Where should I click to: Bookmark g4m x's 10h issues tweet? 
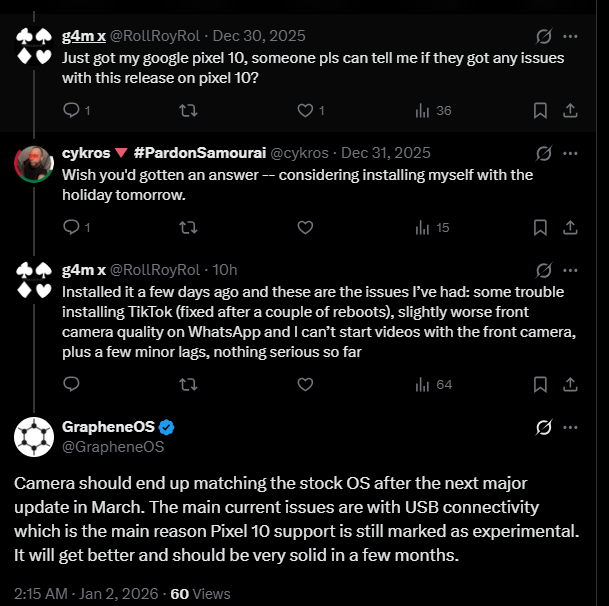tap(540, 384)
